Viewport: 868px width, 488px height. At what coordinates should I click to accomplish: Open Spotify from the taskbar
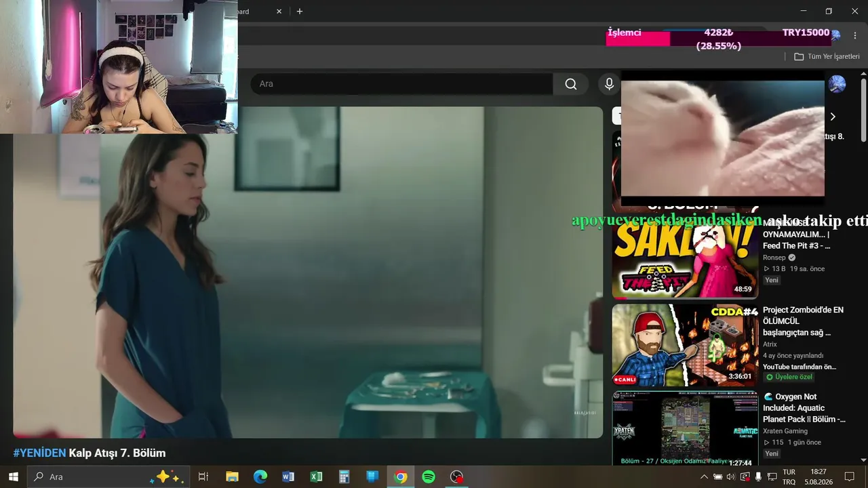(429, 477)
